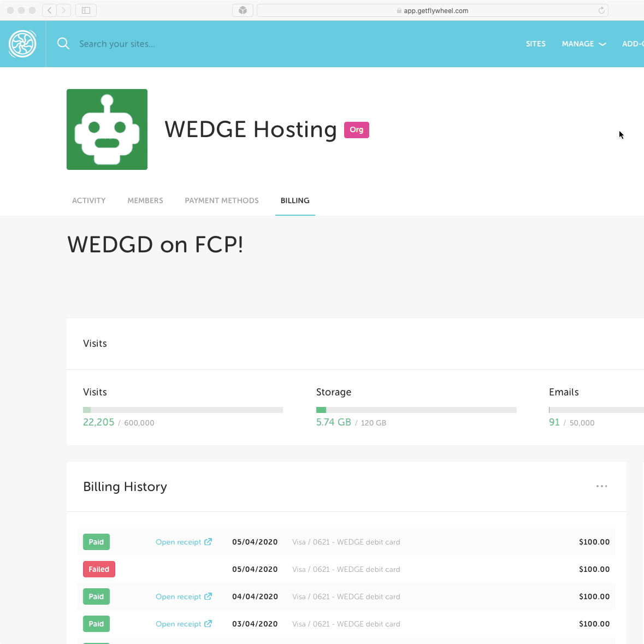Click card text in 03/04/2020 row

(x=346, y=623)
